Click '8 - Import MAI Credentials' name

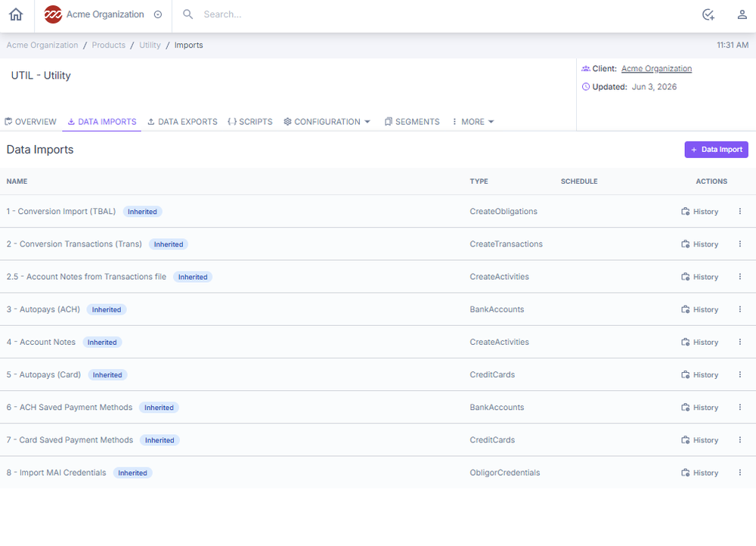[x=57, y=473]
